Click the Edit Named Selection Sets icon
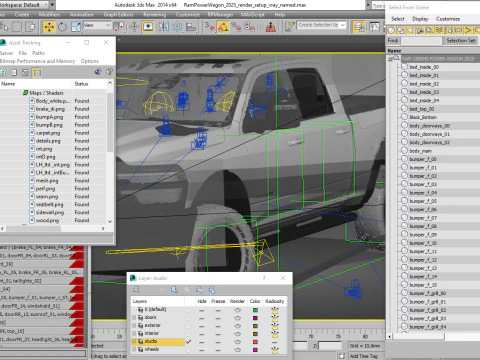 [289, 27]
